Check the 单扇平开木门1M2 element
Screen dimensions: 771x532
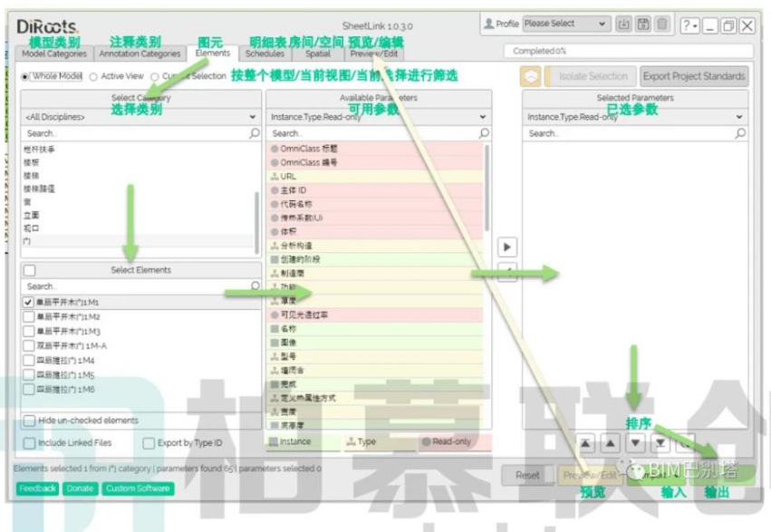pos(28,316)
